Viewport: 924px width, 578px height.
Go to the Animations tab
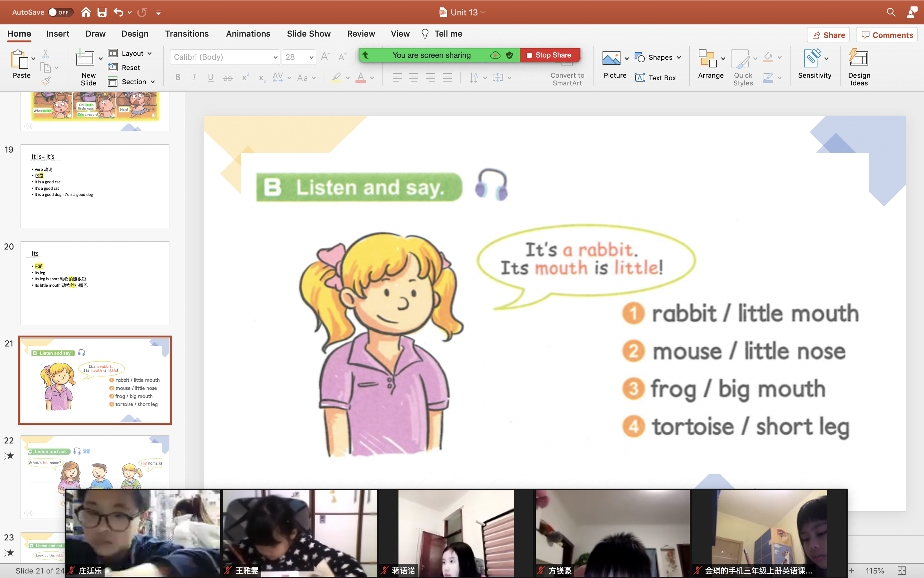(248, 34)
